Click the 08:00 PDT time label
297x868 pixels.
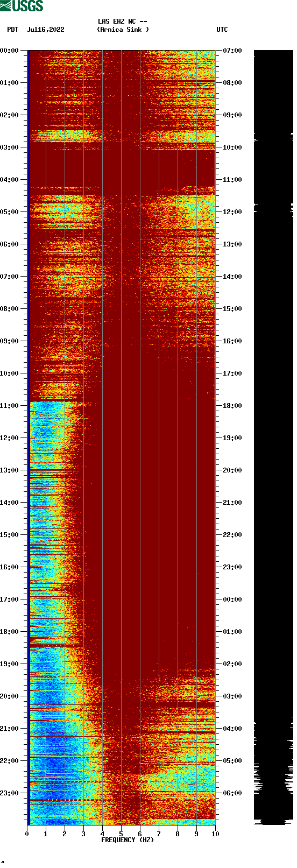pos(10,308)
